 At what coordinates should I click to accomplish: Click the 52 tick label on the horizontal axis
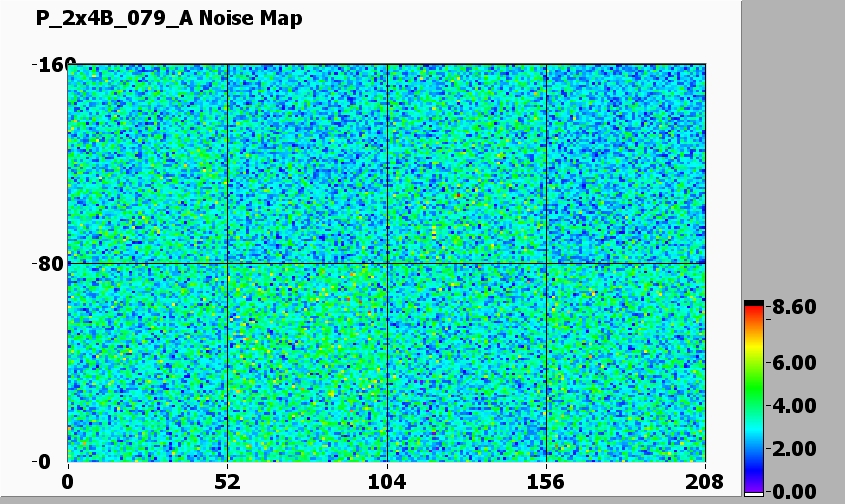coord(227,481)
